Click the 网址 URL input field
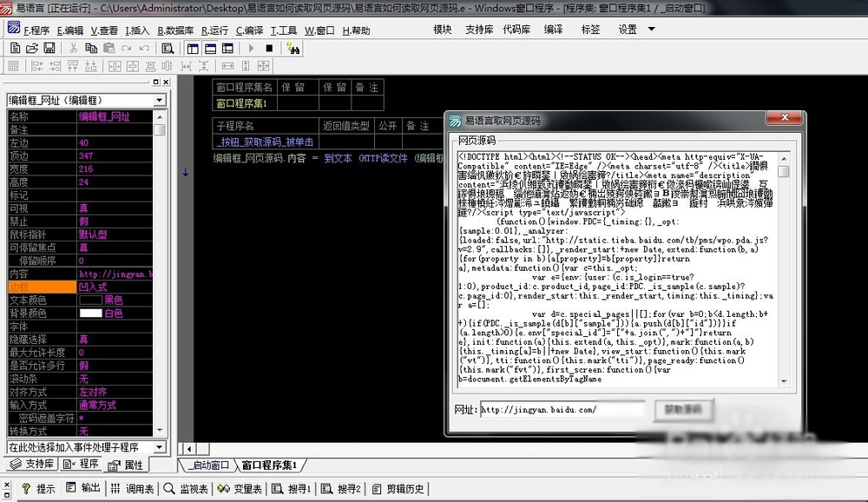The width and height of the screenshot is (868, 502). tap(562, 409)
